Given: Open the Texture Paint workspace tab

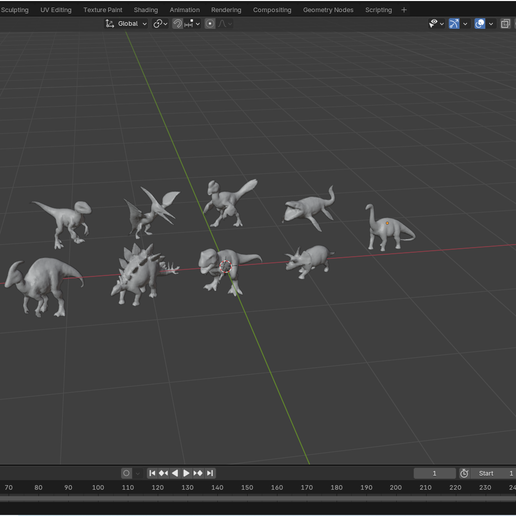Looking at the screenshot, I should coord(103,10).
